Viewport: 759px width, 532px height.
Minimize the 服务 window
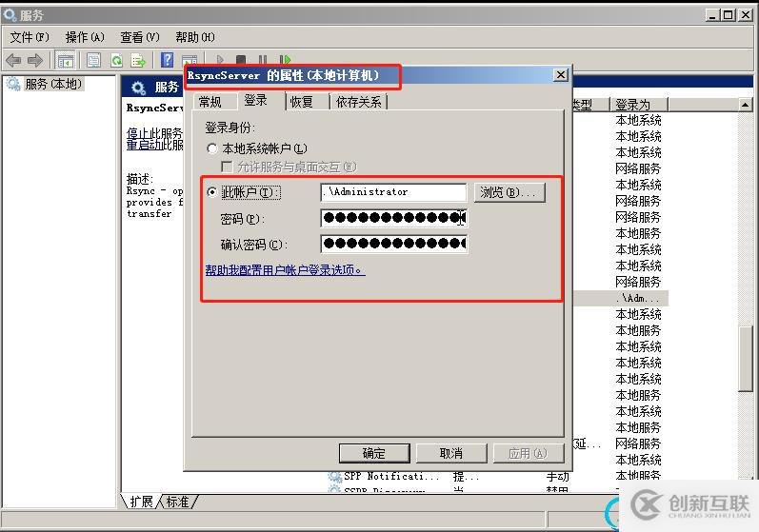(712, 15)
